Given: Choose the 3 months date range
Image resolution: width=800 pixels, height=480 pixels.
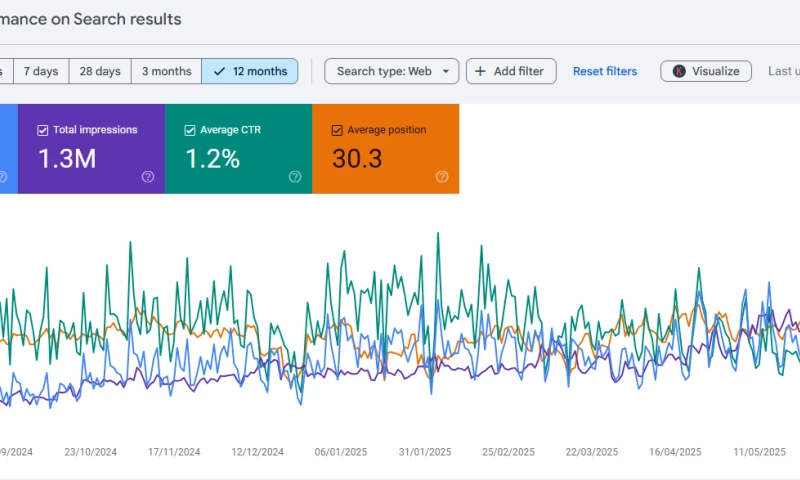Looking at the screenshot, I should pos(166,71).
